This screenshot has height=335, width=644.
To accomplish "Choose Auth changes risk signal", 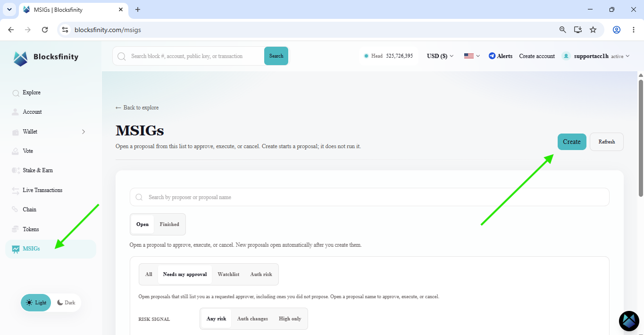I will coord(252,318).
